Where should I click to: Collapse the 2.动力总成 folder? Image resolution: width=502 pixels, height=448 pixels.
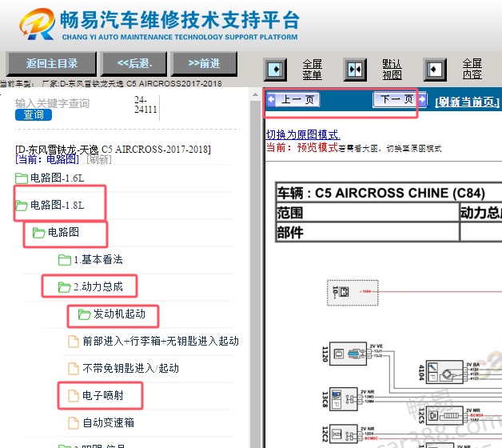98,287
